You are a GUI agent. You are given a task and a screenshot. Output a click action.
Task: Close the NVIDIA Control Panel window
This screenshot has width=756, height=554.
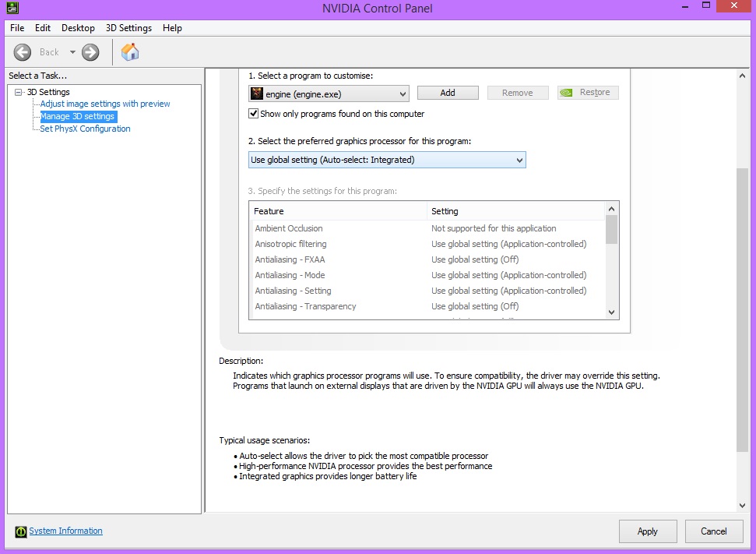tap(734, 5)
